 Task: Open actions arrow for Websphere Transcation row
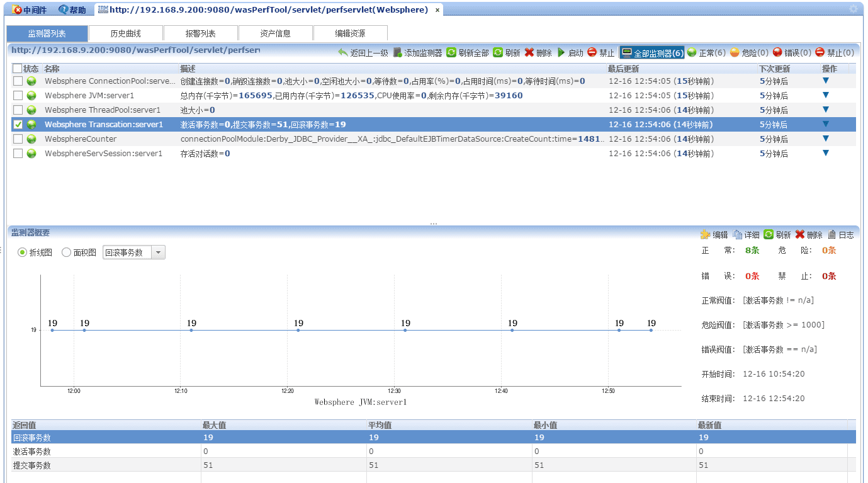point(826,124)
